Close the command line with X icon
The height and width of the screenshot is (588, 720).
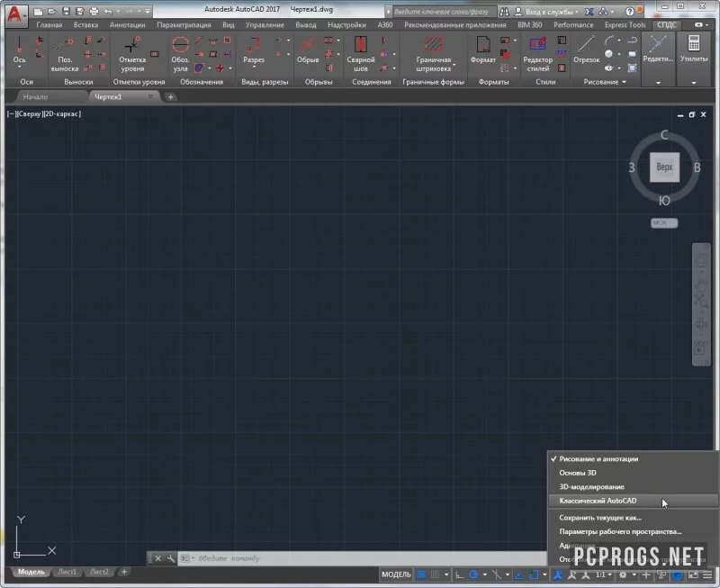[x=158, y=558]
